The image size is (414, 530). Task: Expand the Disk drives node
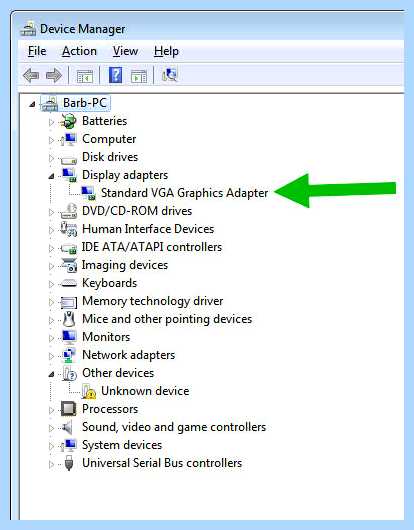coord(51,158)
